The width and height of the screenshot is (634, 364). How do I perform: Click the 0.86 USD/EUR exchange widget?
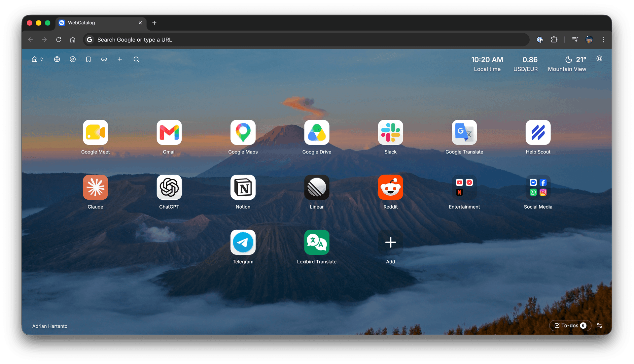pyautogui.click(x=526, y=64)
